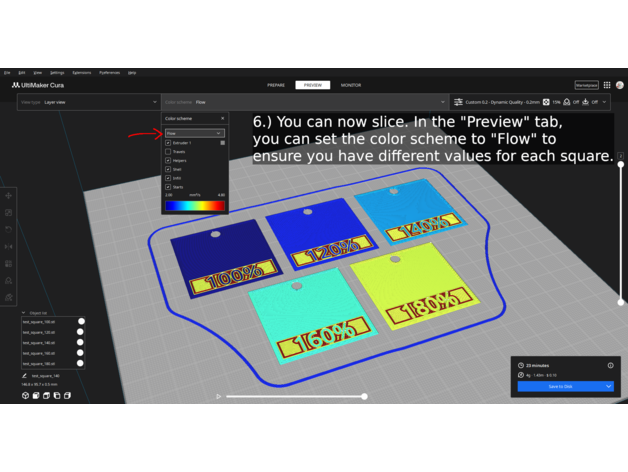628x472 pixels.
Task: Uncheck the Helpers checkbox
Action: coord(168,160)
